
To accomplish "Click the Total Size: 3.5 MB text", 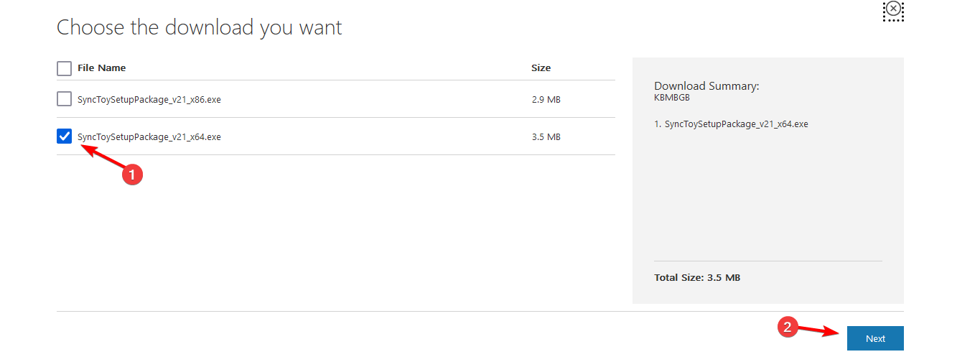I will point(696,277).
